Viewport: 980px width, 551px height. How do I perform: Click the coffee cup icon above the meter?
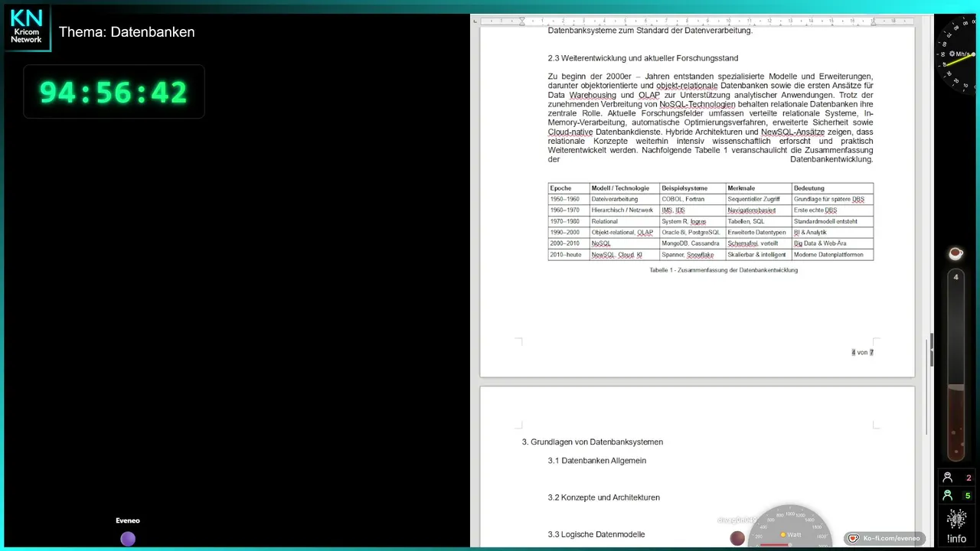pyautogui.click(x=955, y=253)
